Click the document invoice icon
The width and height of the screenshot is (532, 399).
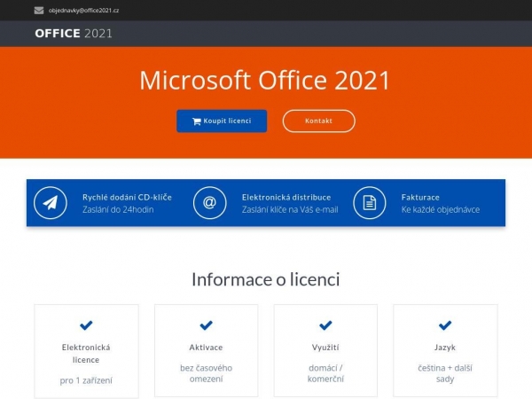[x=370, y=203]
